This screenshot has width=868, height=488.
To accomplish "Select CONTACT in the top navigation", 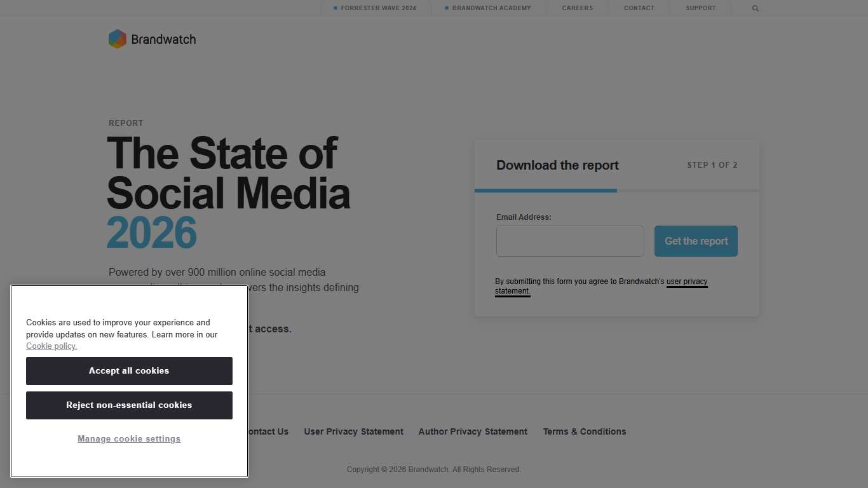I will [639, 8].
